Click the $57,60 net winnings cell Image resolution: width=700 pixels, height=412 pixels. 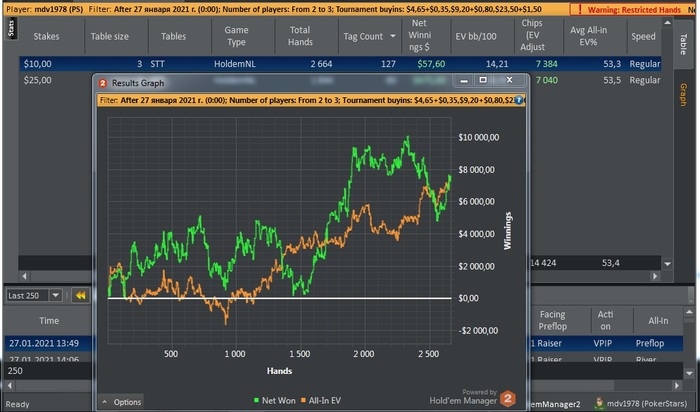click(x=431, y=64)
